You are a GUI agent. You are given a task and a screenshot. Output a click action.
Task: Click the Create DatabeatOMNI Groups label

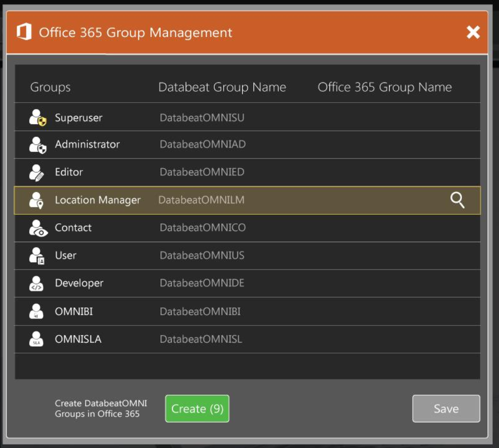[101, 409]
